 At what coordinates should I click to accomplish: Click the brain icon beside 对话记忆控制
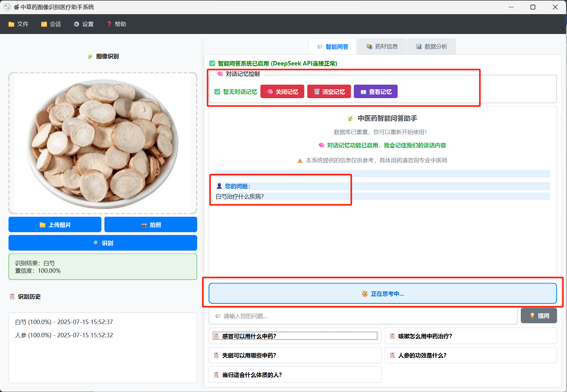[x=220, y=74]
